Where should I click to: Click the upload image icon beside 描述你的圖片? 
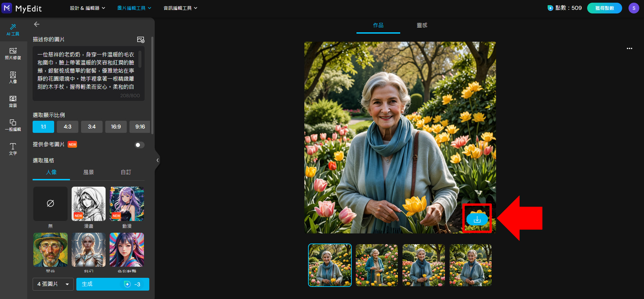141,40
